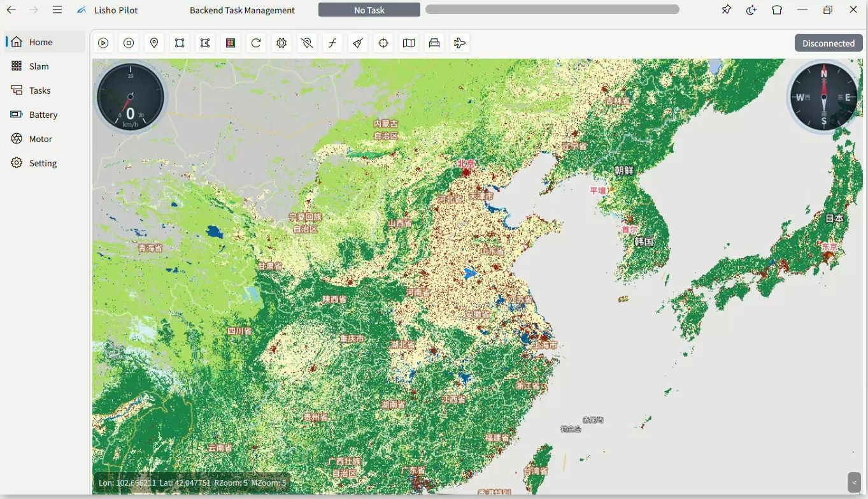This screenshot has height=499, width=868.
Task: Click the stop icon in map toolbar
Action: 129,43
